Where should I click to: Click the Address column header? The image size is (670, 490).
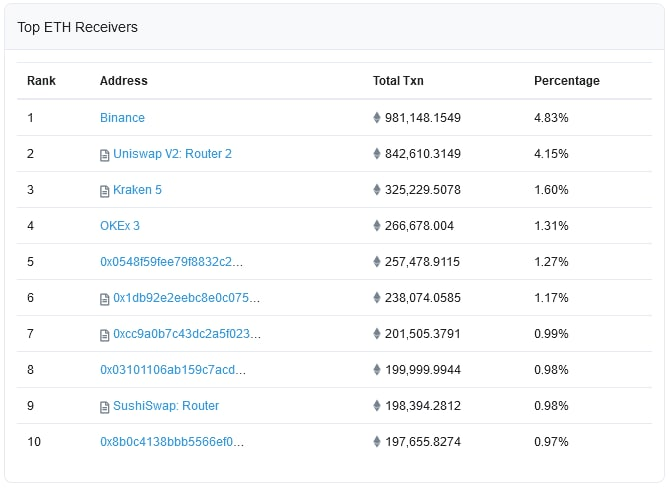coord(124,81)
